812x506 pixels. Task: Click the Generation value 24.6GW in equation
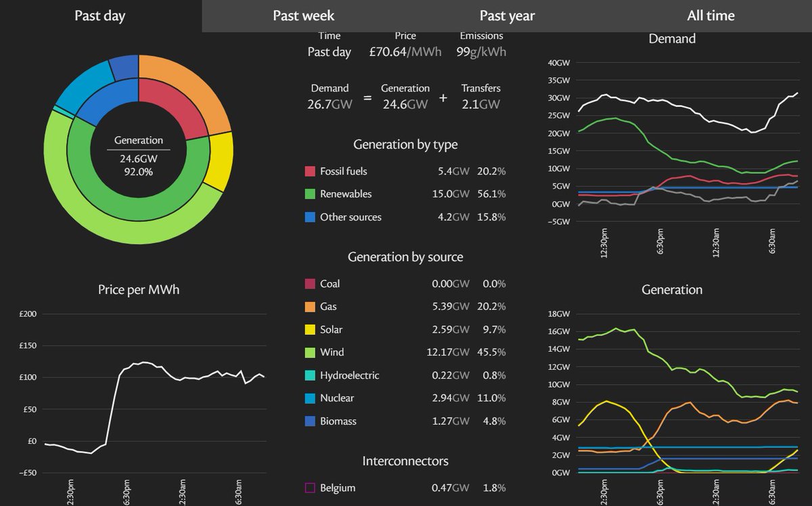[x=405, y=103]
